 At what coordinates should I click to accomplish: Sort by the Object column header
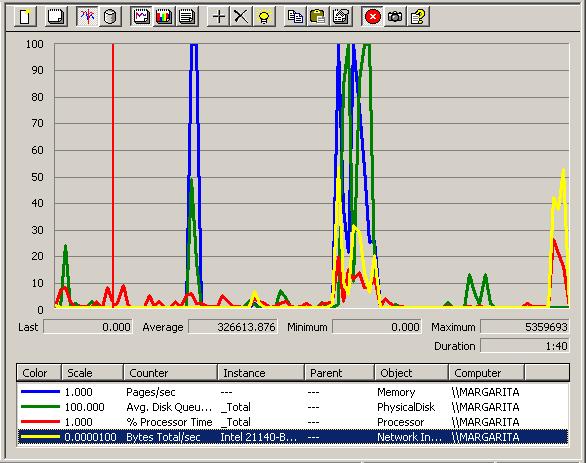tap(411, 373)
